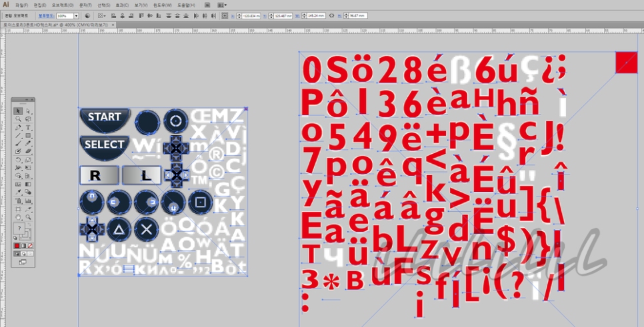
Task: Click the X position input field
Action: 251,16
